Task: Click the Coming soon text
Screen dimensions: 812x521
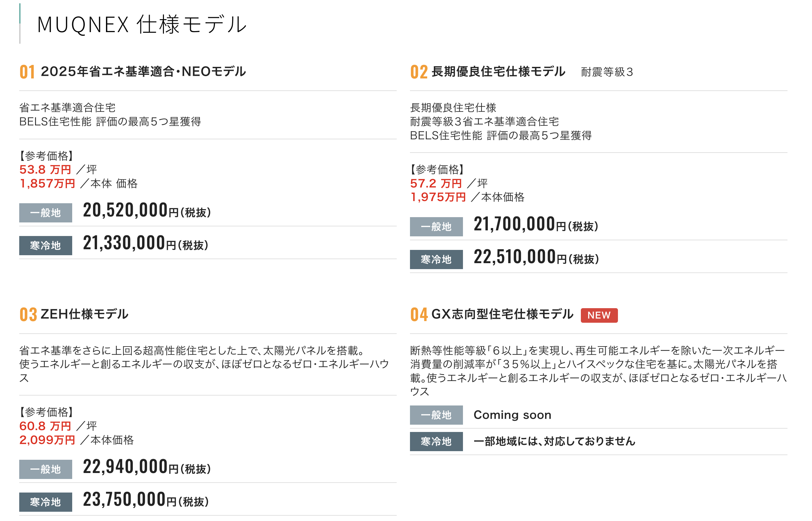Action: pos(512,415)
